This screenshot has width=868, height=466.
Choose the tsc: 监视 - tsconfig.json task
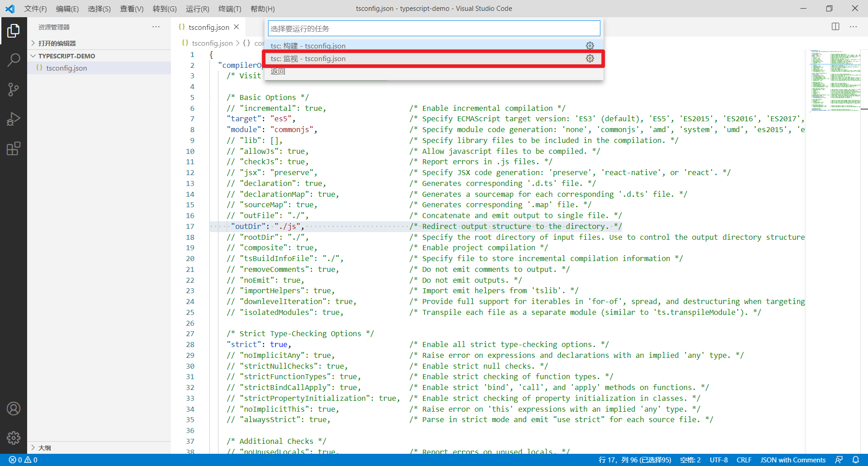pos(434,58)
